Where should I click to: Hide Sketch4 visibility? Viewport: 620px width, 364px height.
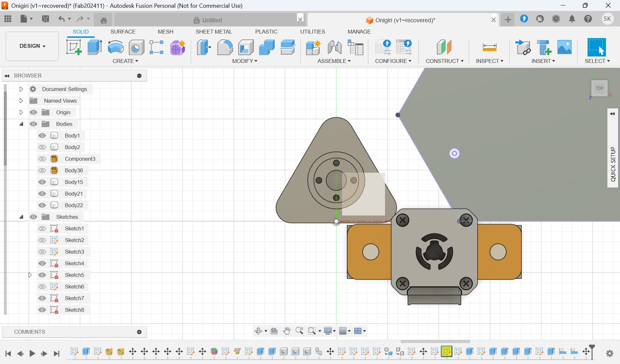point(42,263)
